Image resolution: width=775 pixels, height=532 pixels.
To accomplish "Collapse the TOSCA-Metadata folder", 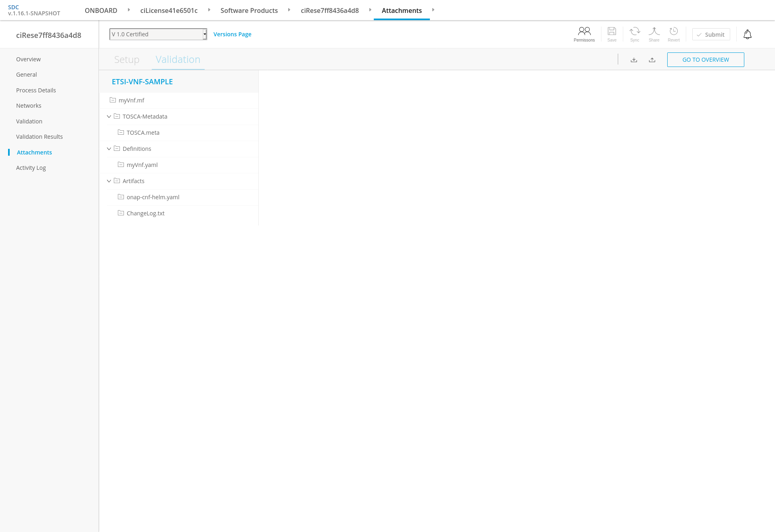I will click(x=109, y=117).
